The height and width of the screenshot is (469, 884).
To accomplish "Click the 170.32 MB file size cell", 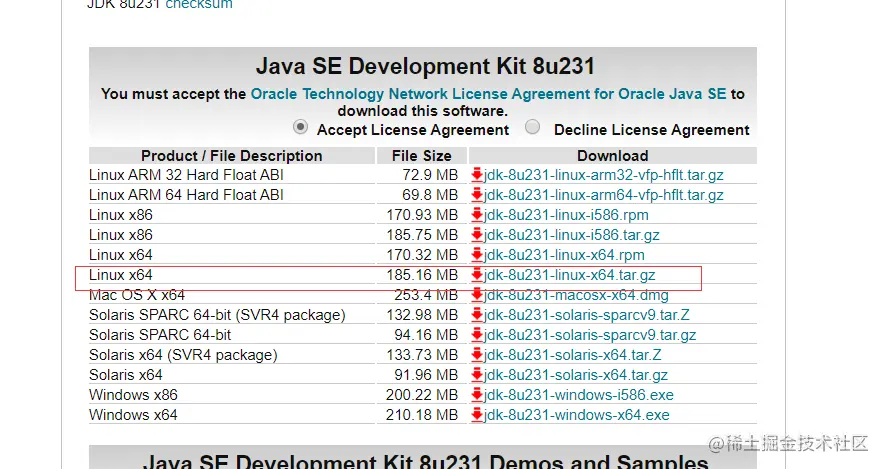I will 422,255.
